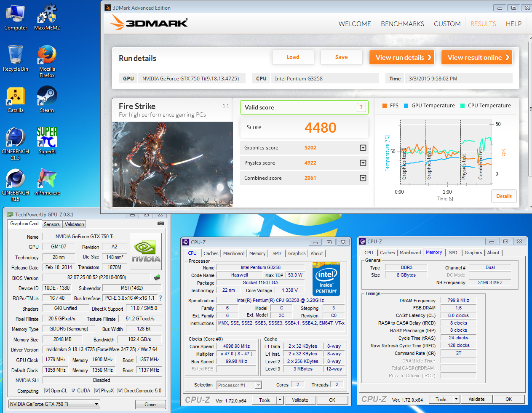
Task: Click the Fire Strike preview thumbnail
Action: [x=173, y=164]
